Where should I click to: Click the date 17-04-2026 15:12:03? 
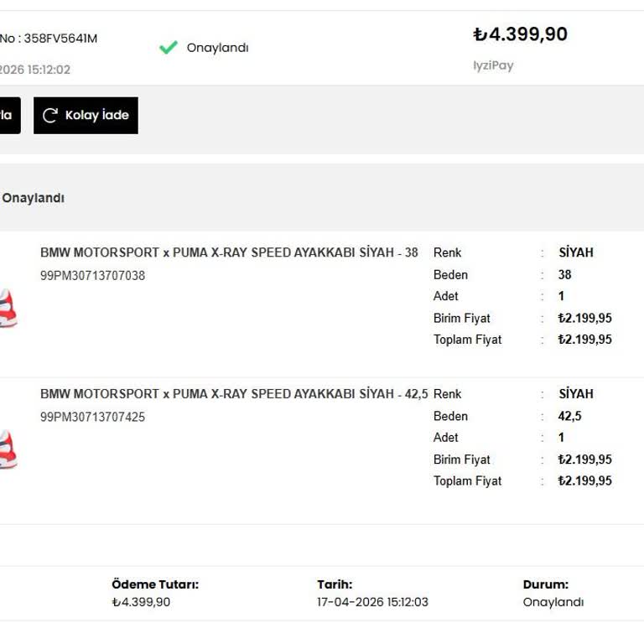point(372,602)
